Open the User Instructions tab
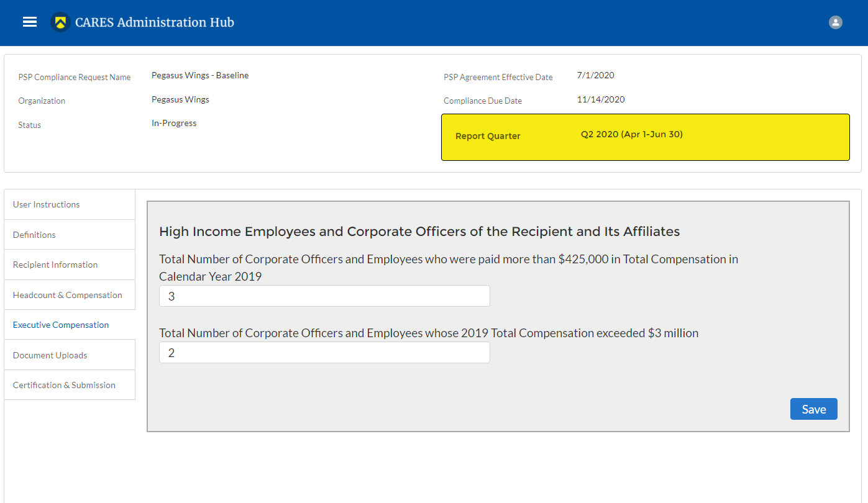The width and height of the screenshot is (868, 503). (x=47, y=204)
